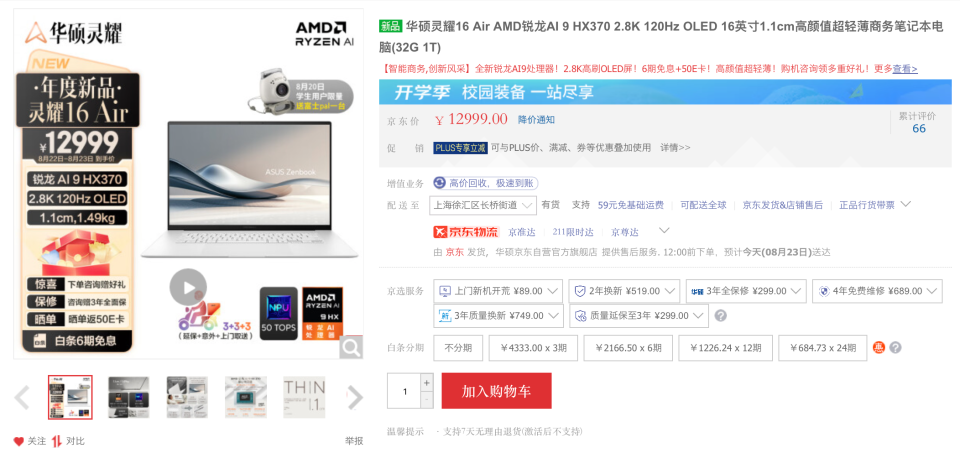This screenshot has height=458, width=960.
Task: Expand the 2年换新 ¥519.00 service dropdown
Action: click(624, 291)
